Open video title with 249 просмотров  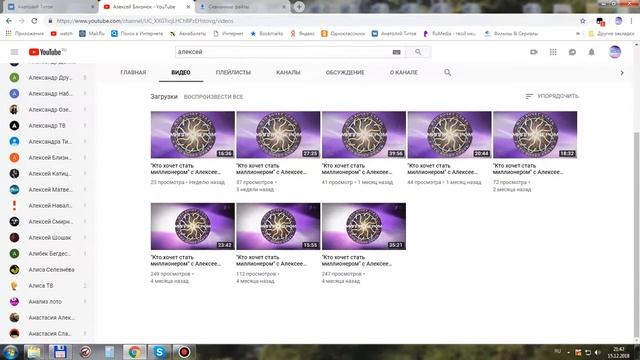pos(186,260)
